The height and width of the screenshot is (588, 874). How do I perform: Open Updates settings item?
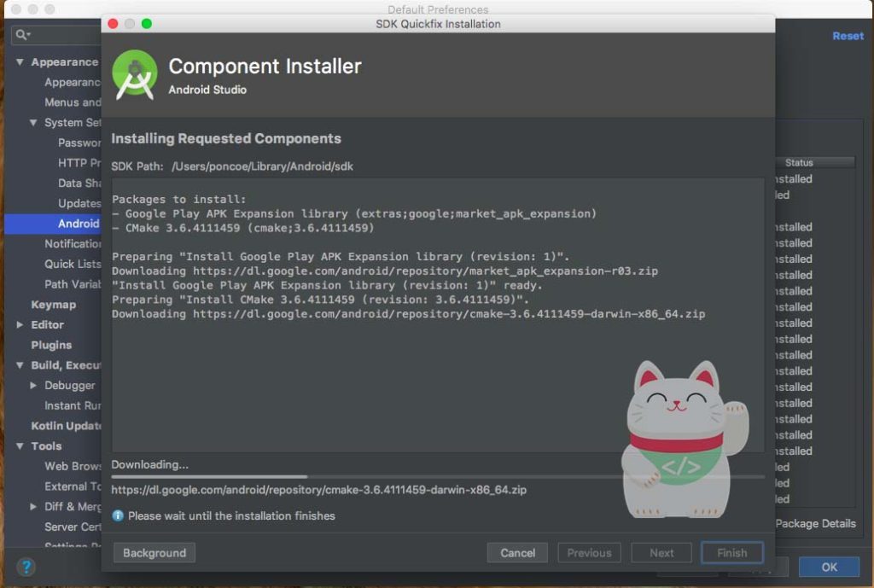(79, 203)
